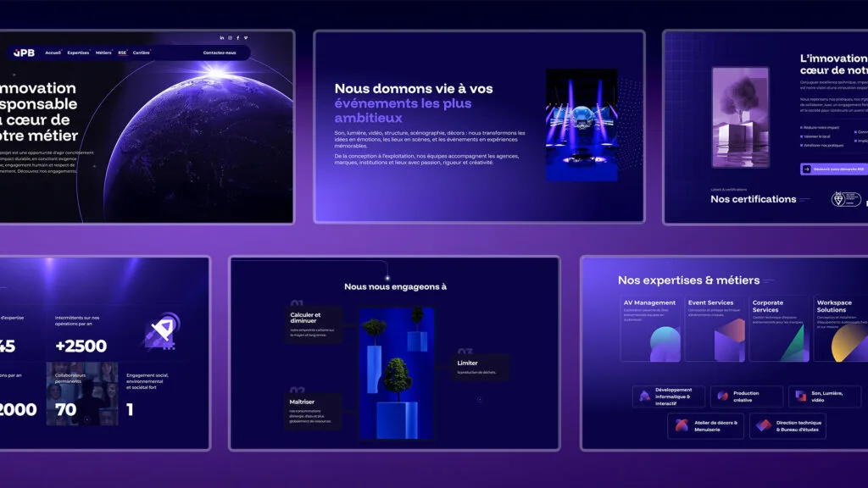The width and height of the screenshot is (868, 488).
Task: Open the Expertises menu item
Action: [x=78, y=53]
